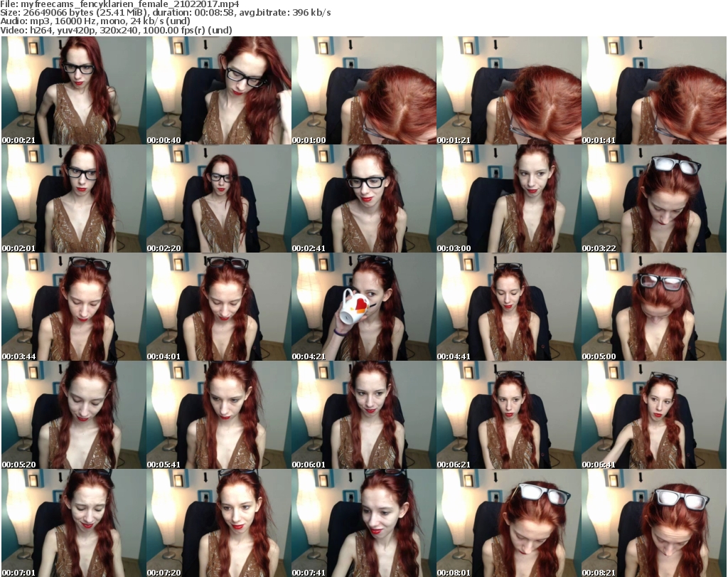Click the Size and duration info line
The height and width of the screenshot is (577, 728).
165,13
